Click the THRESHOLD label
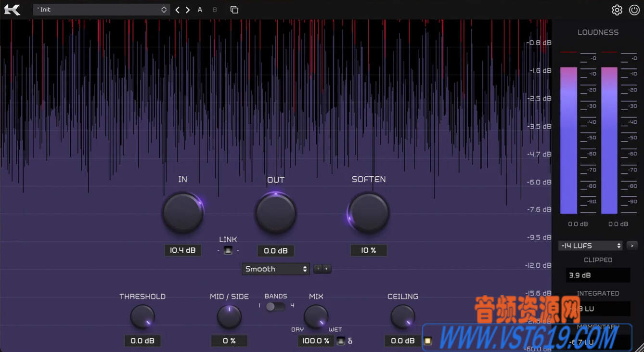The image size is (644, 352). (142, 297)
